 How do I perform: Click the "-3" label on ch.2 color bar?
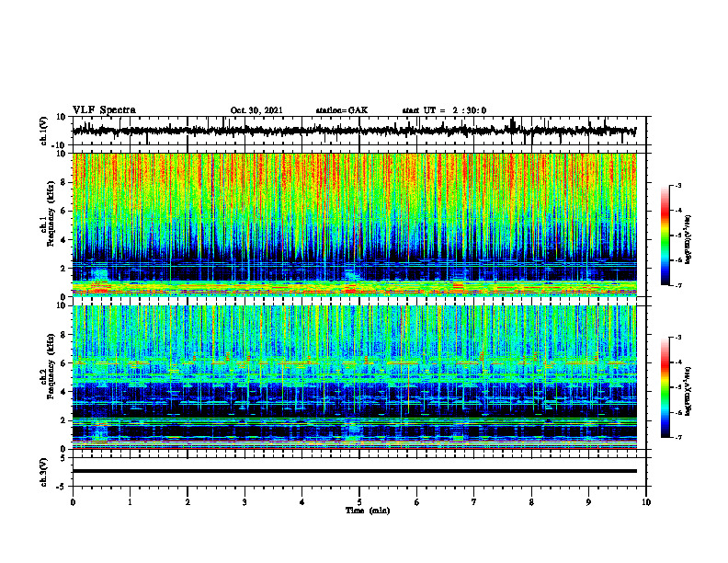(x=678, y=338)
